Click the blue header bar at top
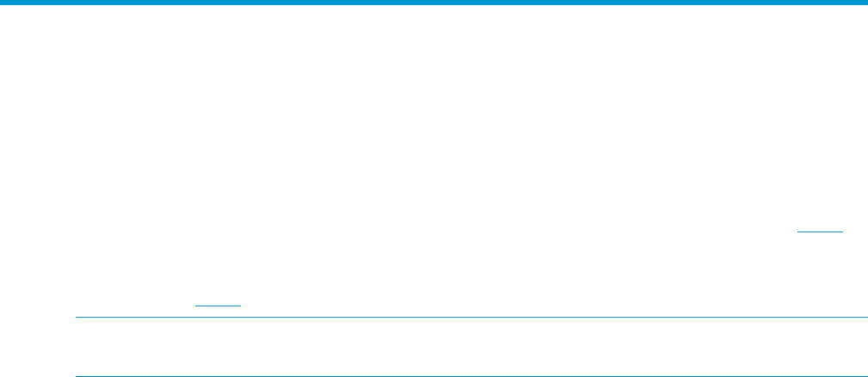 434,3
